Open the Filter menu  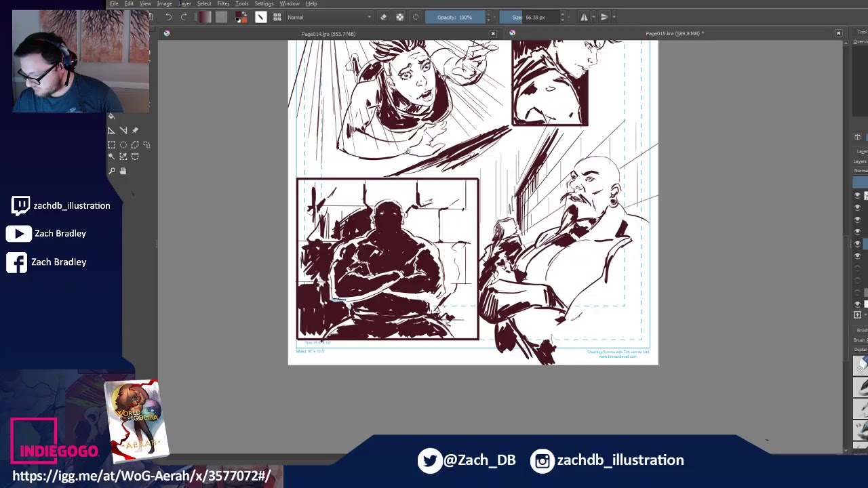222,4
